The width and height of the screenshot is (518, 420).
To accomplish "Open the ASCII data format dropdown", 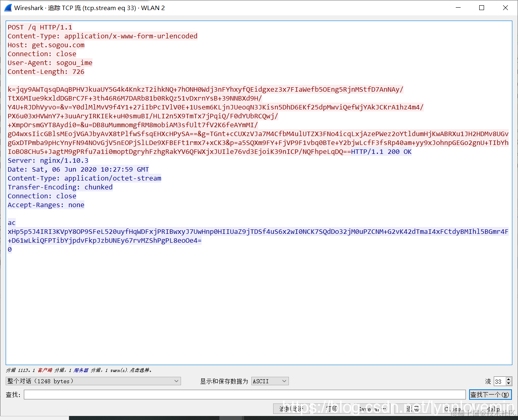I will pos(270,381).
